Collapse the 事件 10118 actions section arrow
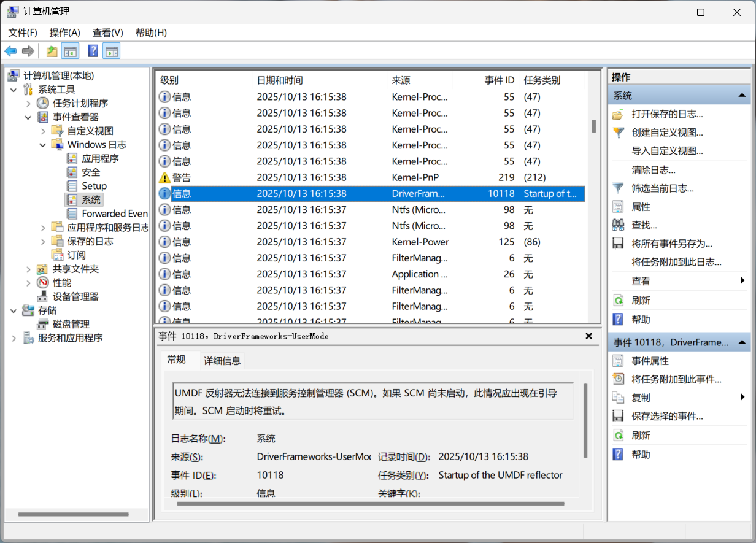The height and width of the screenshot is (543, 756). tap(742, 342)
